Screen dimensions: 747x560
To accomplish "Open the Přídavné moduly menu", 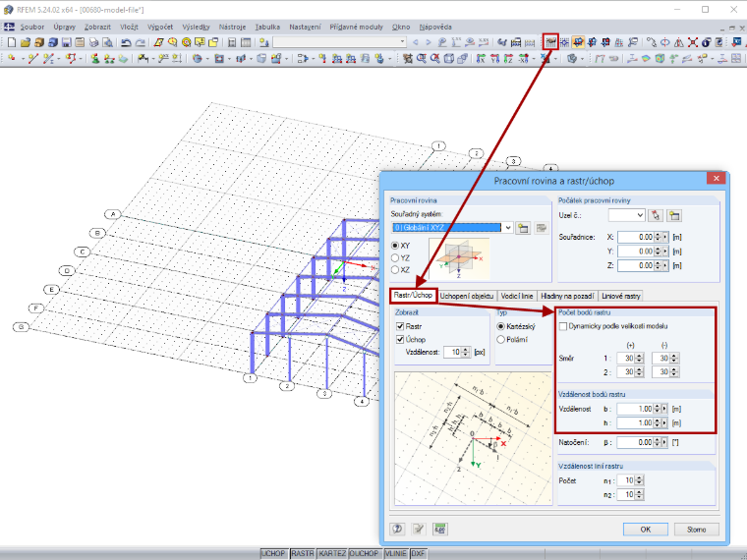I will tap(357, 28).
